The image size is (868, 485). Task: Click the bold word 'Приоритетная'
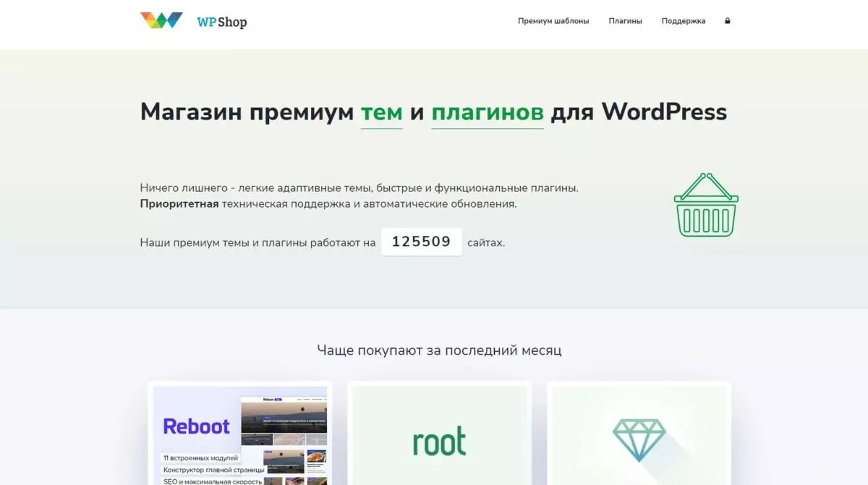click(x=179, y=203)
